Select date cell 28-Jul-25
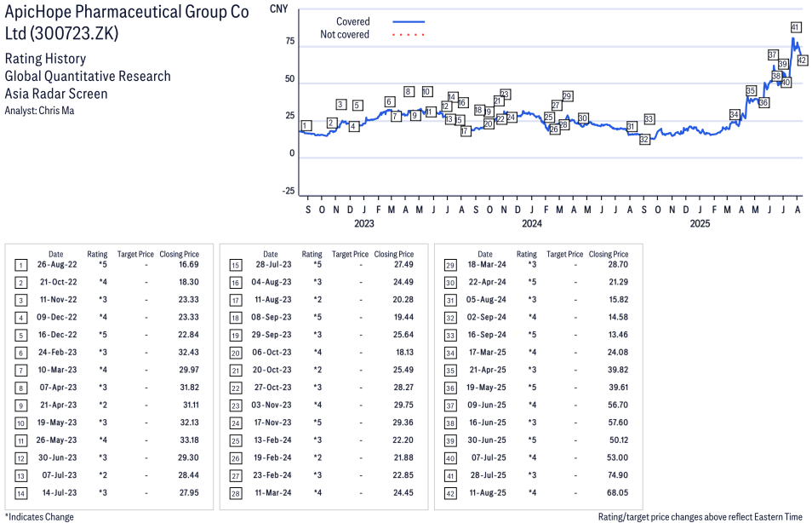 pyautogui.click(x=488, y=475)
